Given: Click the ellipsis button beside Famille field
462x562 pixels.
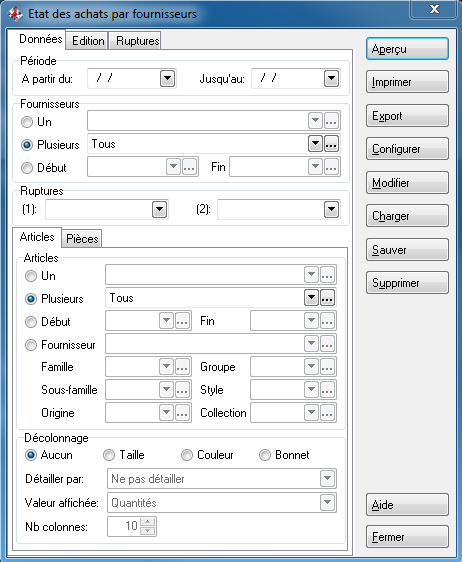Looking at the screenshot, I should (x=182, y=367).
